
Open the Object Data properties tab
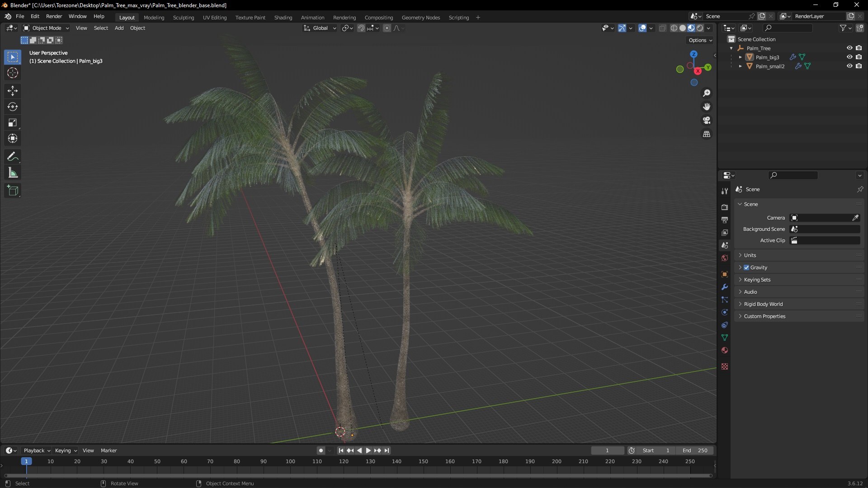coord(725,338)
